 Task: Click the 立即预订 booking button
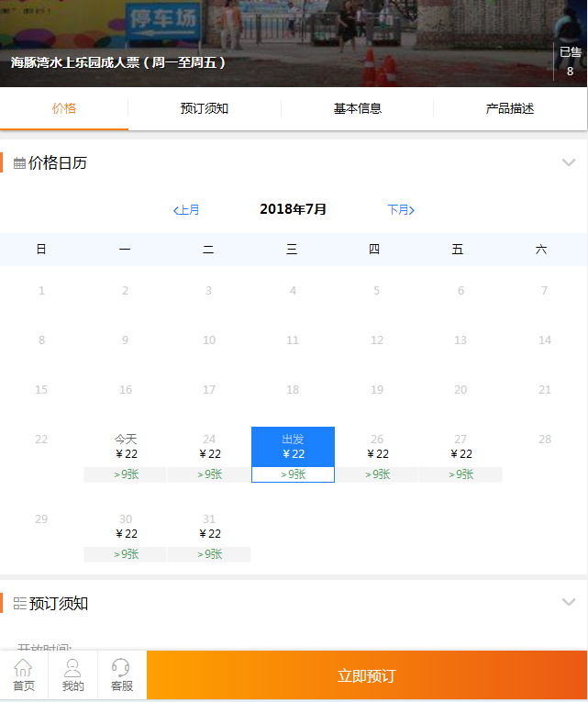pyautogui.click(x=367, y=675)
